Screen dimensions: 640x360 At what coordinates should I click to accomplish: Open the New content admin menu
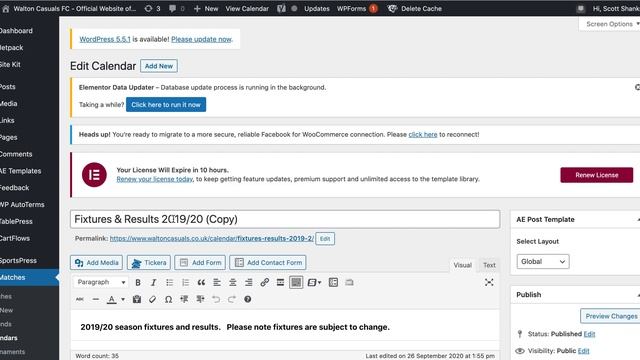[206, 9]
